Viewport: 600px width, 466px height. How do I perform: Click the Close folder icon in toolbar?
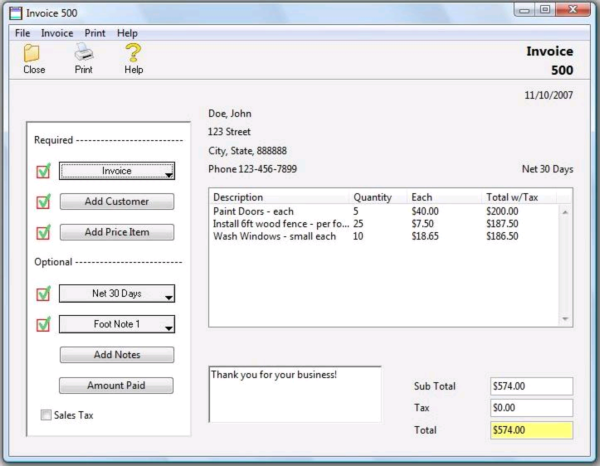[x=33, y=53]
